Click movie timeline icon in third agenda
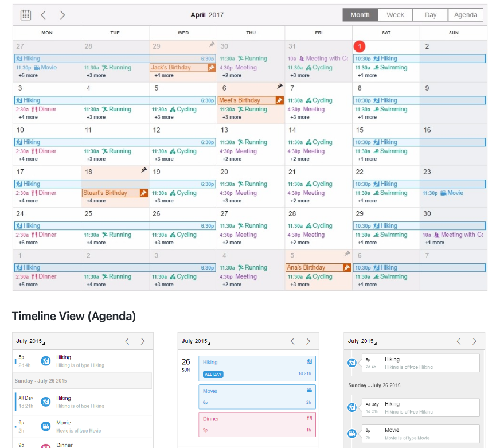Screen dimensions: 500x448 (351, 434)
